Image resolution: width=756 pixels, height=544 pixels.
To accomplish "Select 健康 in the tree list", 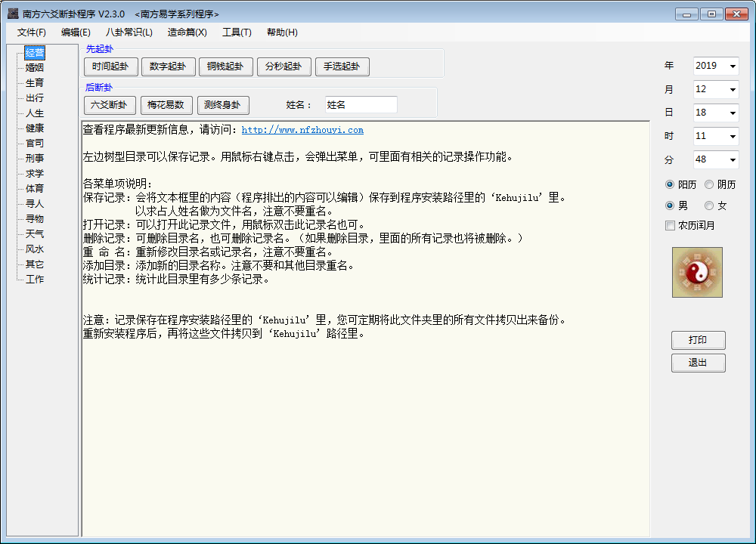I will pyautogui.click(x=35, y=128).
